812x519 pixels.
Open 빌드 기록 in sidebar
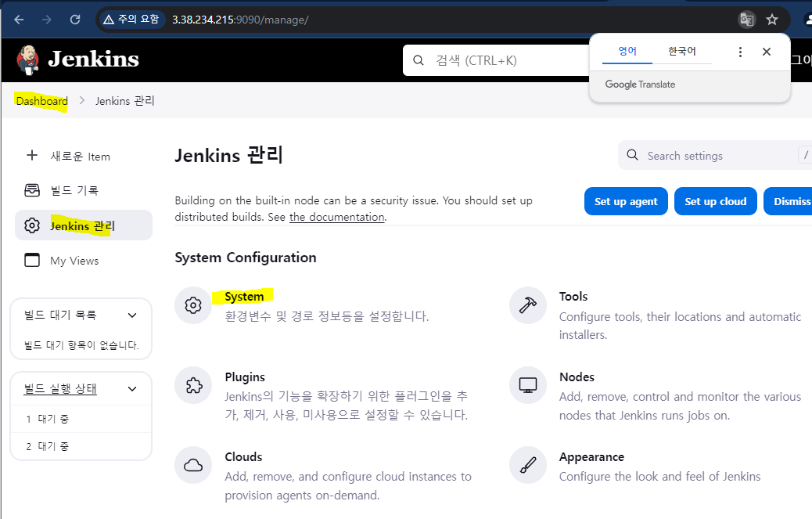[84, 190]
